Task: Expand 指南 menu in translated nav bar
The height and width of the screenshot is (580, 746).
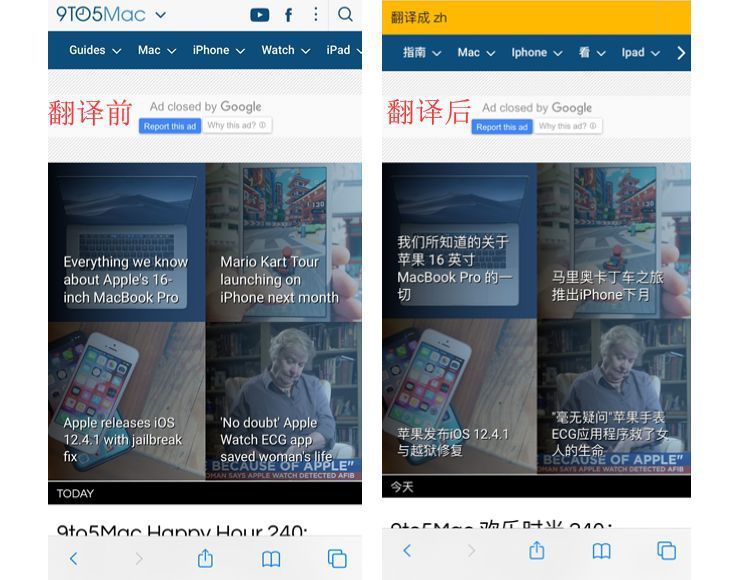Action: click(x=422, y=52)
